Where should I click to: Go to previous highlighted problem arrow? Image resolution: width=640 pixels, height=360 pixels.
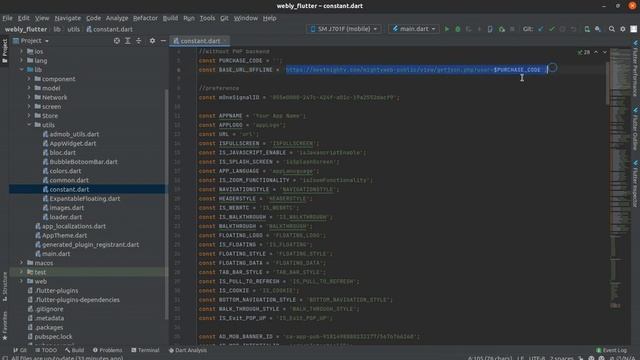click(x=596, y=52)
